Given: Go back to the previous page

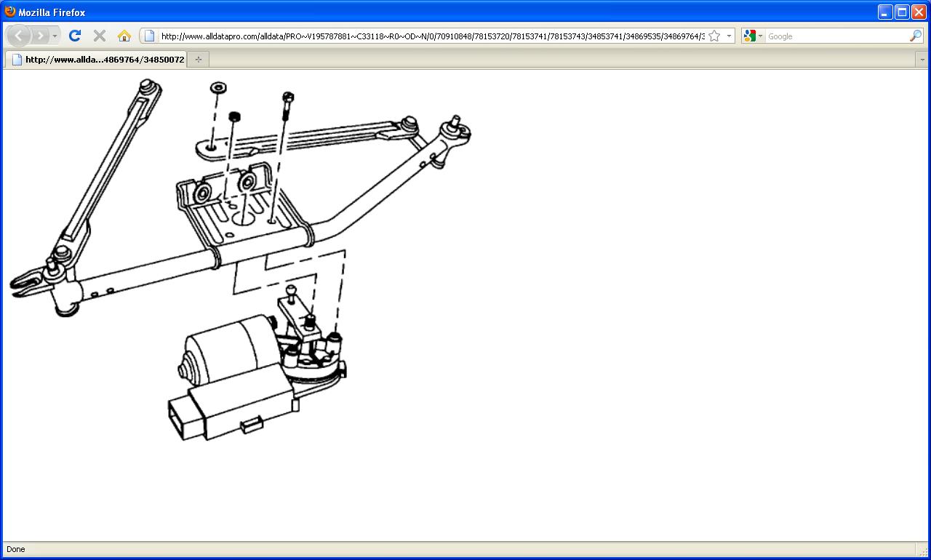Looking at the screenshot, I should pos(19,36).
